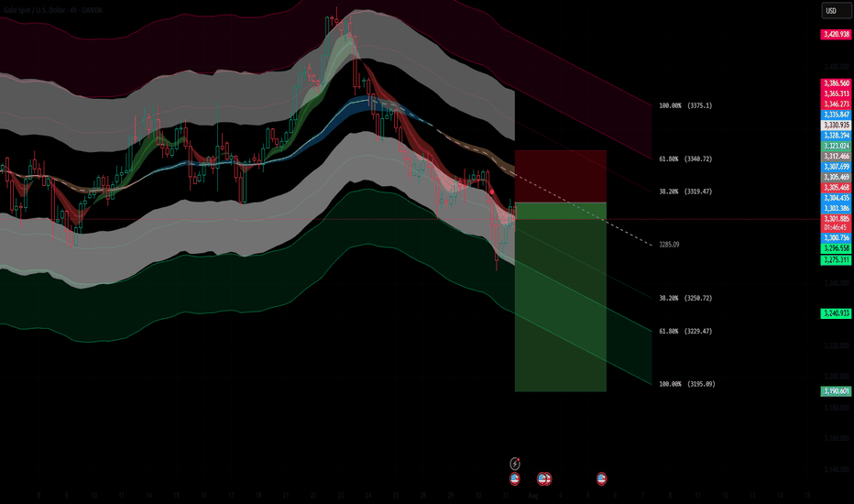Click the 3,304.435 price label

[x=836, y=198]
